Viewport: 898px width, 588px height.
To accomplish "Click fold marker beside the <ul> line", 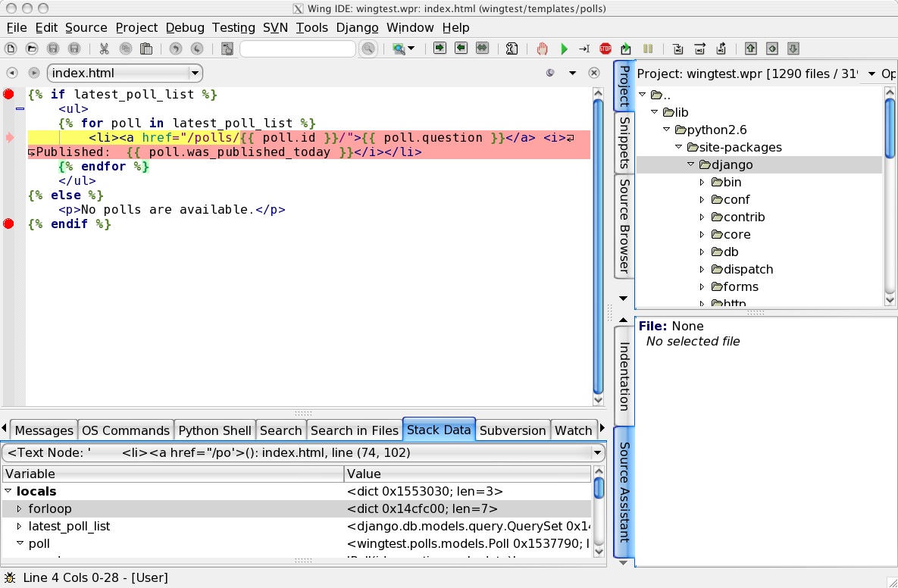I will pos(20,108).
